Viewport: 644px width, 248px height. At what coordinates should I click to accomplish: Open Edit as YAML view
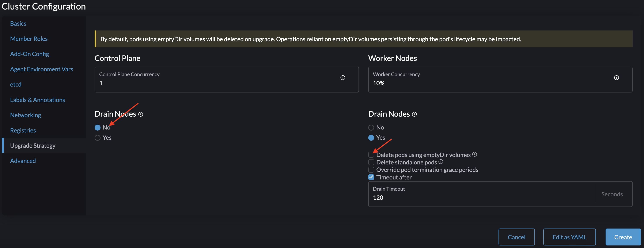pyautogui.click(x=569, y=237)
